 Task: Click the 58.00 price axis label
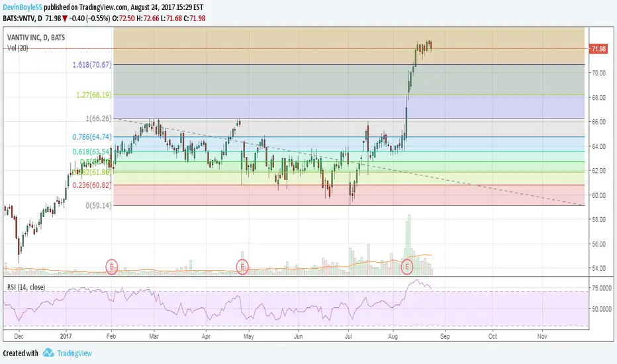point(598,220)
